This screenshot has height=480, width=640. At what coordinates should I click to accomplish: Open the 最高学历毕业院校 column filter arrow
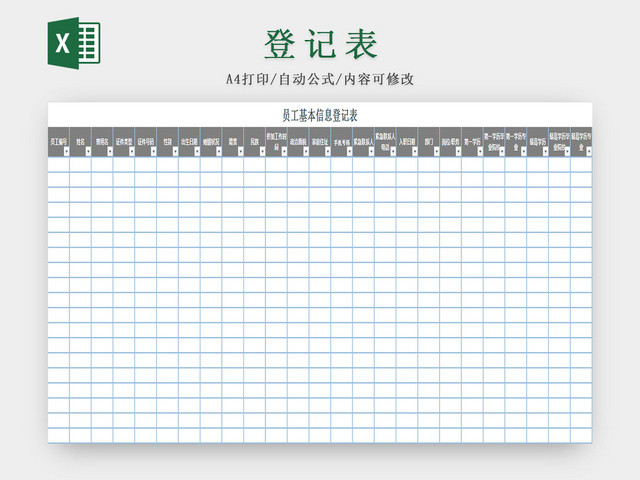567,152
